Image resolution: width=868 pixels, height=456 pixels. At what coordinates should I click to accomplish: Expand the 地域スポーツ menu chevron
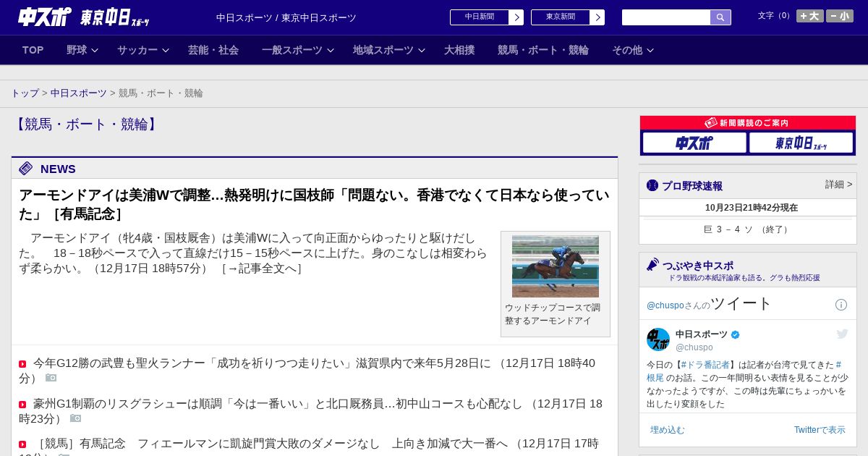(x=422, y=50)
